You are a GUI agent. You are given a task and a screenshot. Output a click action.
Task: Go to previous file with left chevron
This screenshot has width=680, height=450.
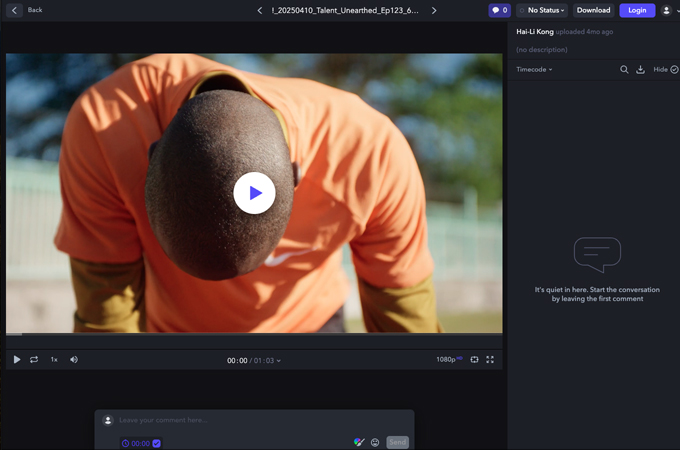260,10
